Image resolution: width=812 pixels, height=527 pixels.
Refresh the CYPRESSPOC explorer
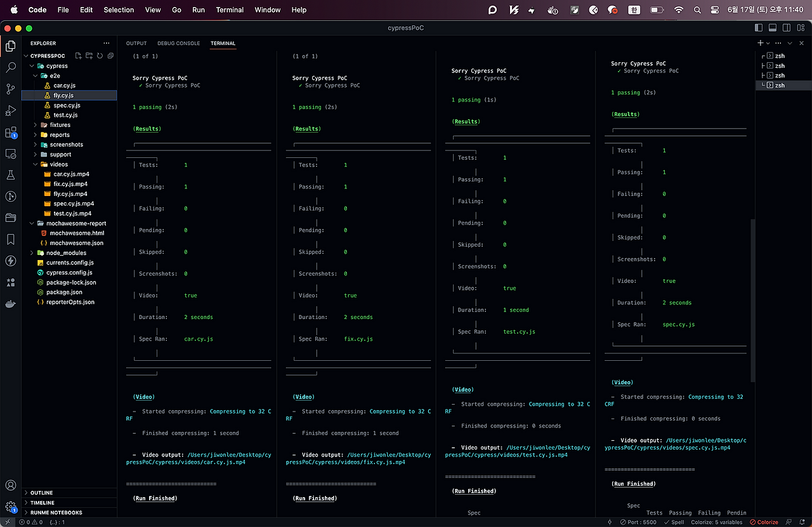click(x=100, y=56)
